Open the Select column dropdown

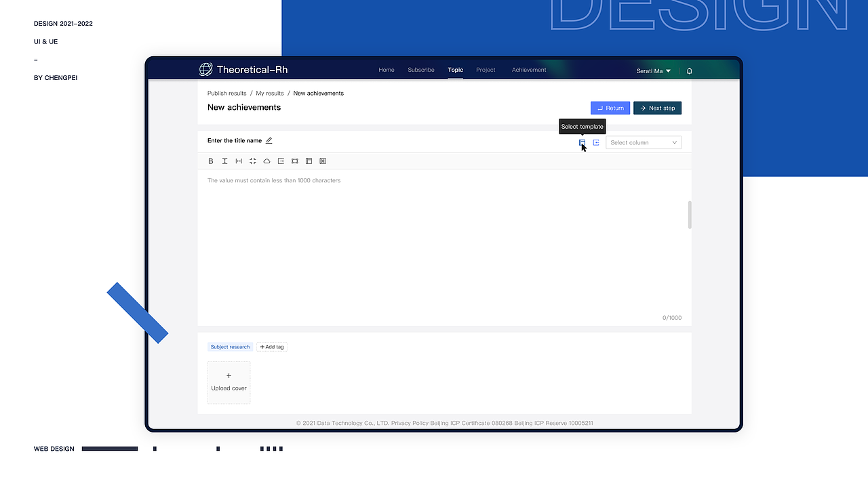(x=644, y=142)
